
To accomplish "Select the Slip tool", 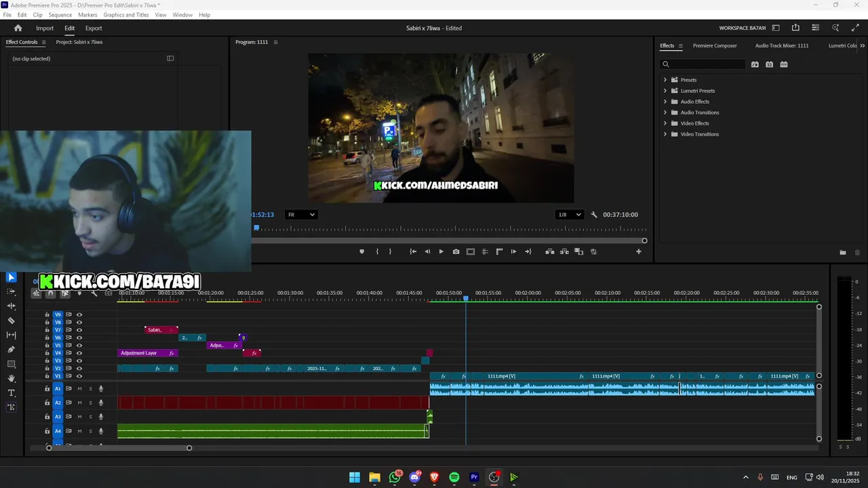I will click(12, 335).
